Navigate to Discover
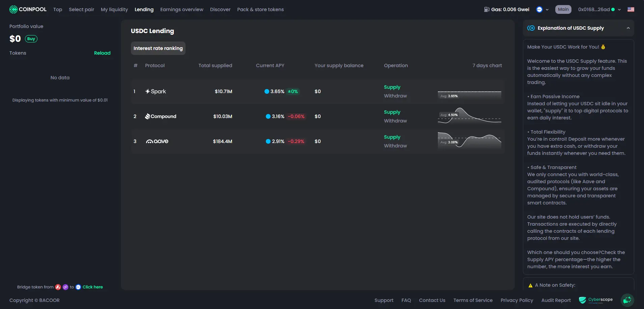This screenshot has height=309, width=644. (x=220, y=9)
